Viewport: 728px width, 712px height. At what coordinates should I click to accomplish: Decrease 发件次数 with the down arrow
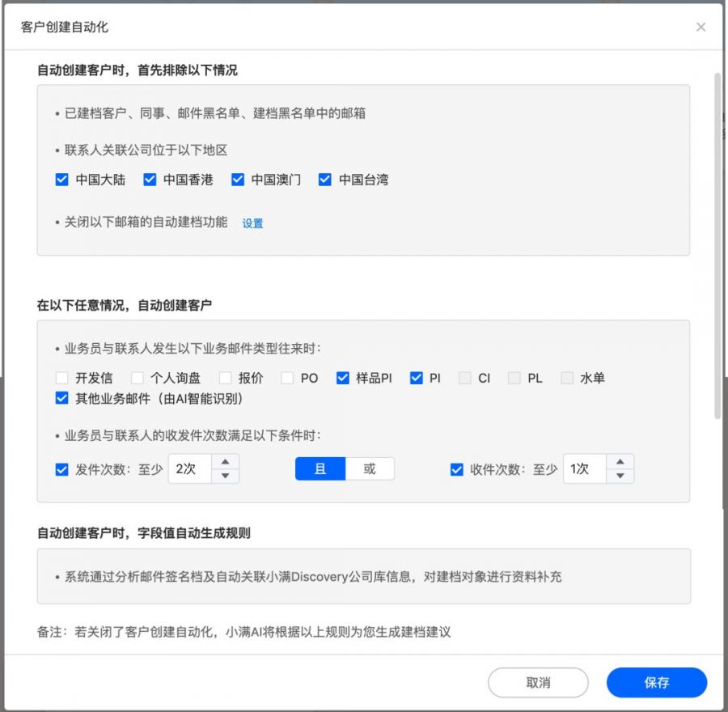pyautogui.click(x=225, y=476)
